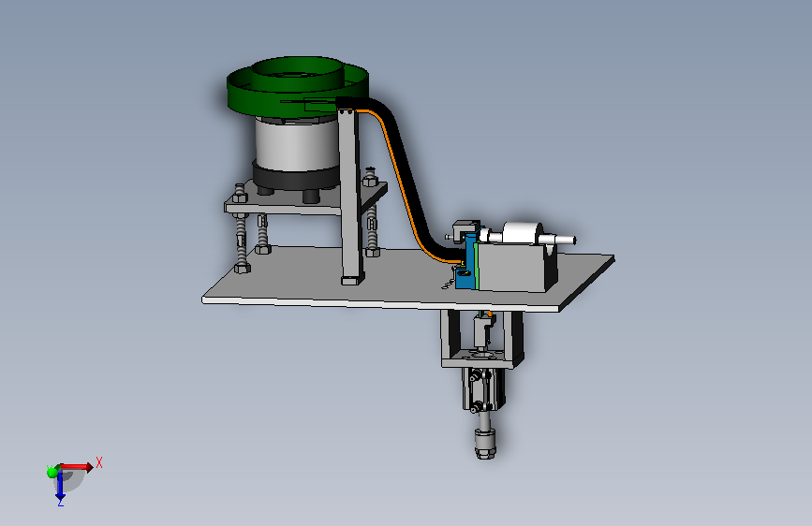Select the black ring at the drum base
This screenshot has width=812, height=526.
(295, 178)
